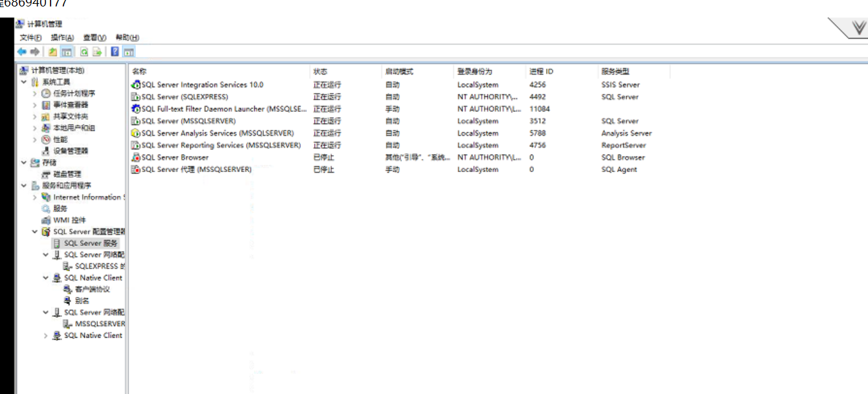Click the 服务 gear icon in the tree
The image size is (868, 394).
click(x=46, y=208)
